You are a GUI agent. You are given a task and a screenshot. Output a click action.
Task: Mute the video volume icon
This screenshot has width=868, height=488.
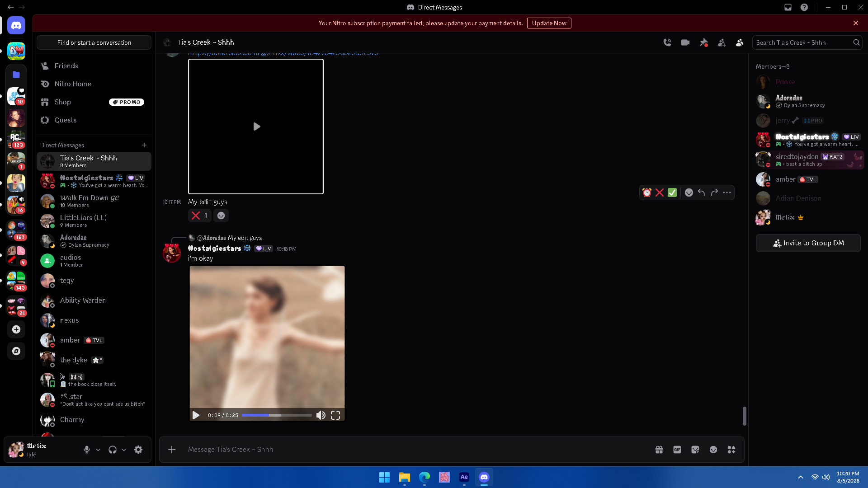(x=321, y=415)
